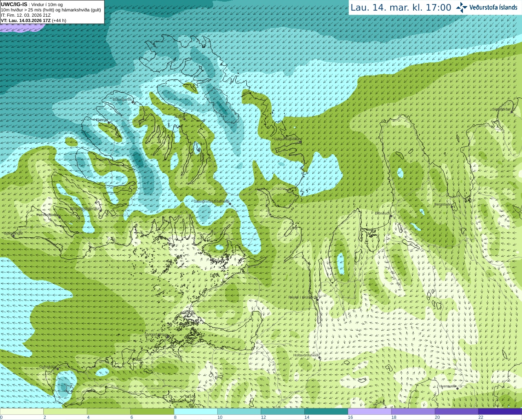
Task: Click the legend scale value 16
Action: [350, 417]
